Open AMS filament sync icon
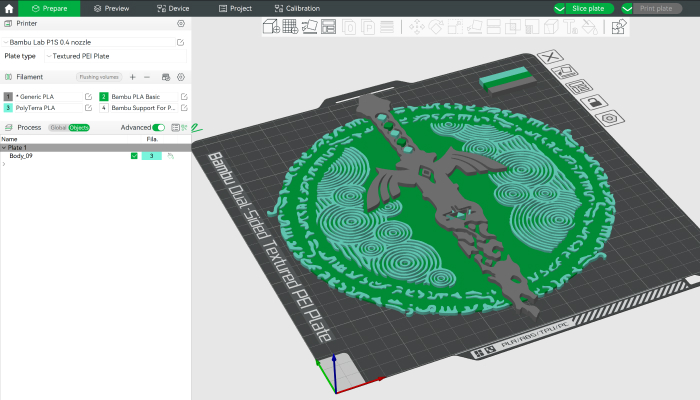Image resolution: width=700 pixels, height=400 pixels. pyautogui.click(x=166, y=77)
